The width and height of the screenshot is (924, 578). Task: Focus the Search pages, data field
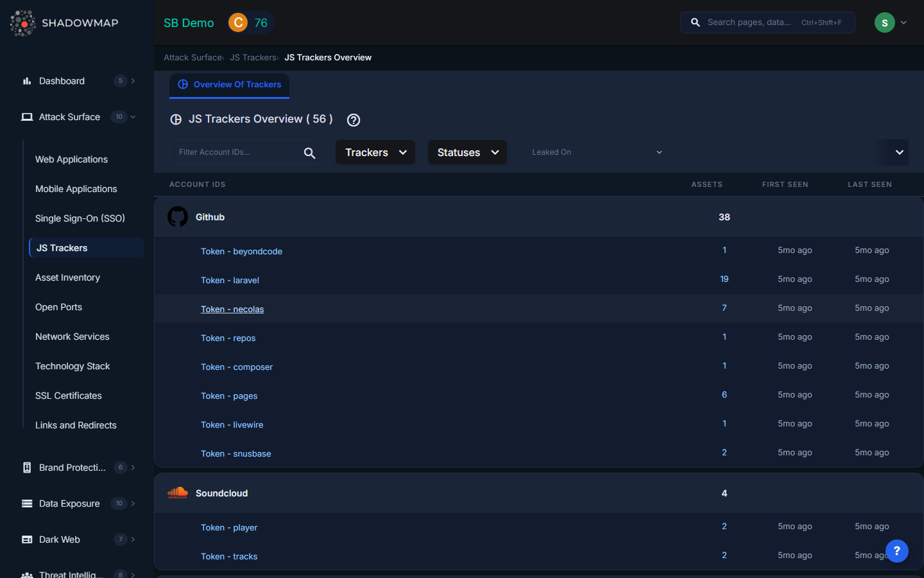coord(751,22)
